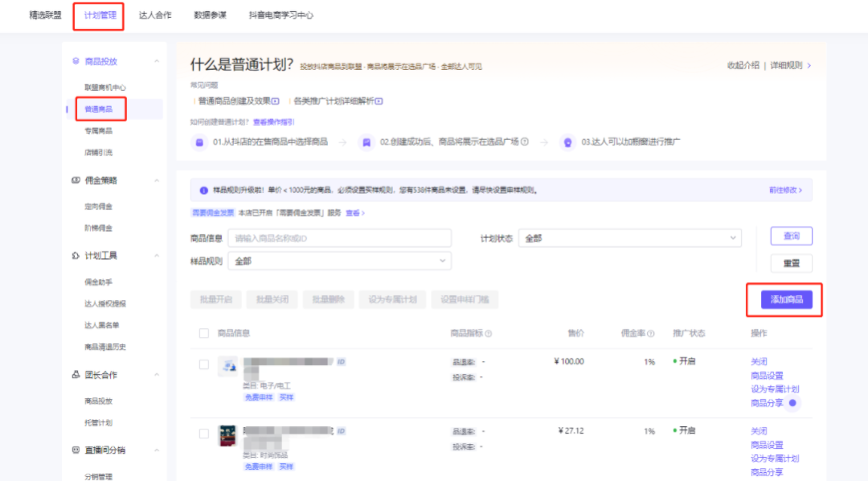This screenshot has width=868, height=481.
Task: Click help icon beside 佣金率 header
Action: click(x=651, y=334)
